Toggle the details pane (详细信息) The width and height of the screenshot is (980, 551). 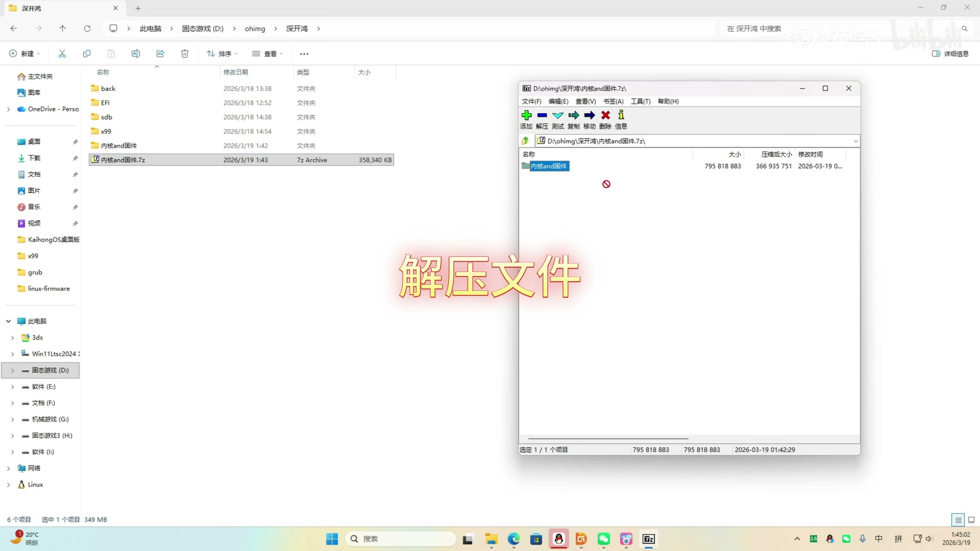coord(950,54)
